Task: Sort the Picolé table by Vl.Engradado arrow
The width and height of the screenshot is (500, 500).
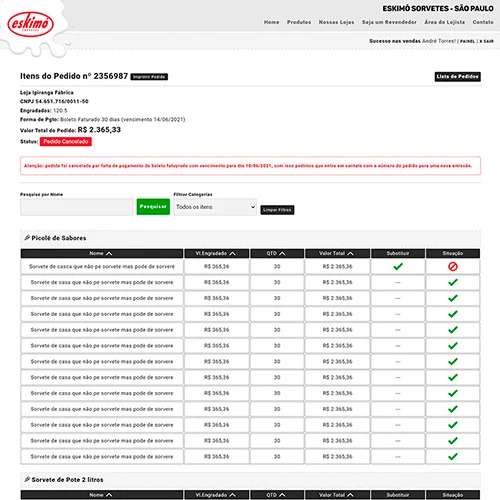Action: tap(232, 254)
